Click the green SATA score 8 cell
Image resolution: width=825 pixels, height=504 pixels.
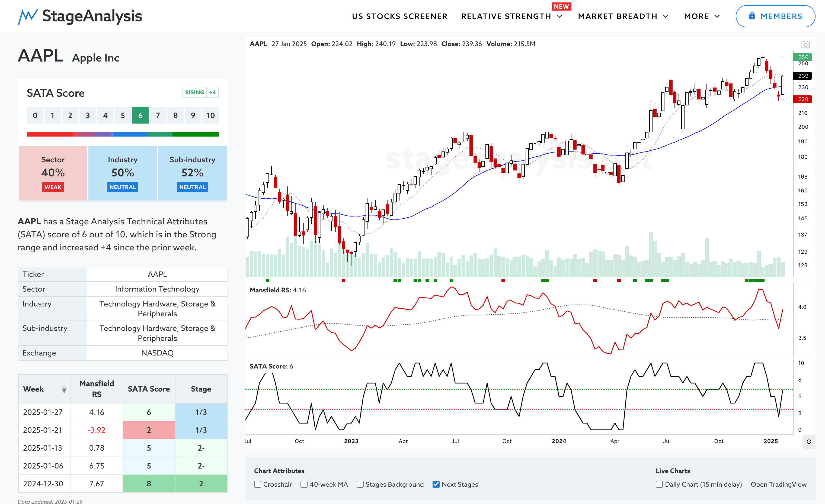[x=149, y=484]
